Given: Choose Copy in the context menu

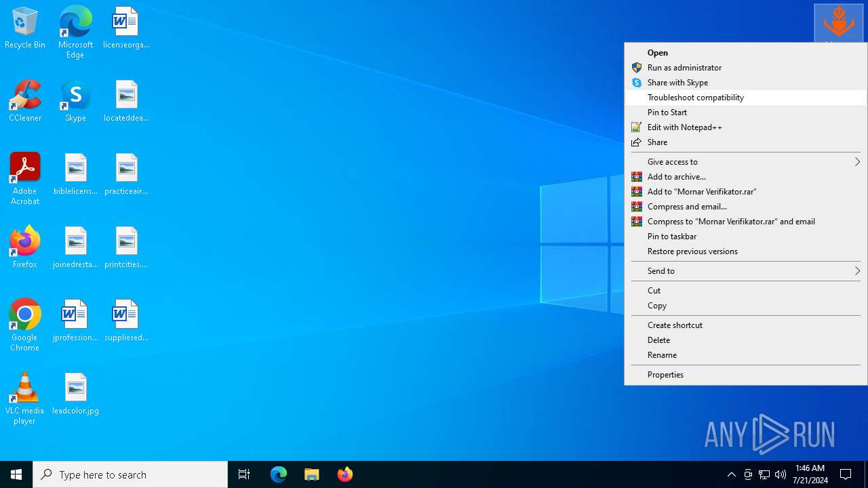Looking at the screenshot, I should coord(746,306).
